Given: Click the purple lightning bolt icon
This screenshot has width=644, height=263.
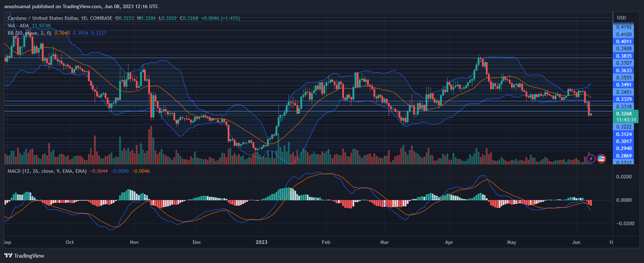Looking at the screenshot, I should (x=590, y=159).
